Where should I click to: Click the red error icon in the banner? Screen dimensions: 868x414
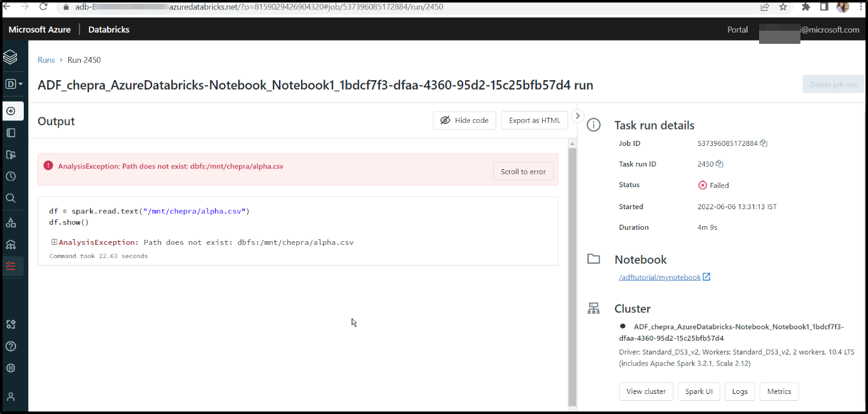48,166
